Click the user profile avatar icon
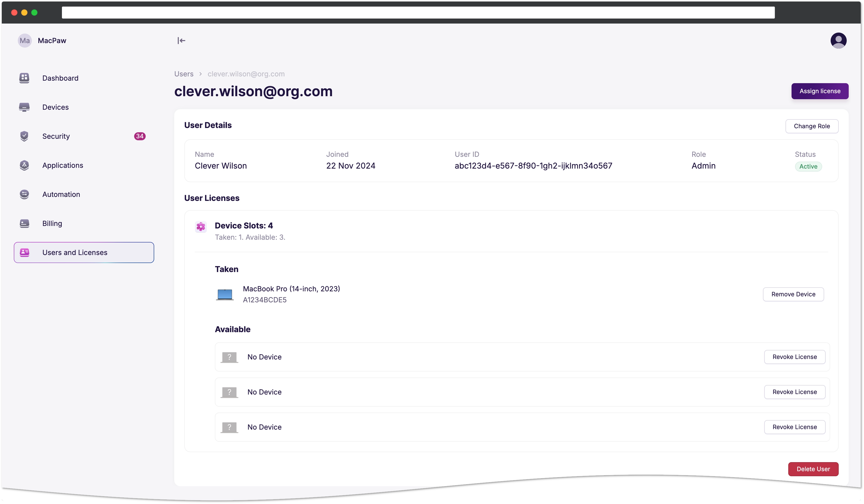The width and height of the screenshot is (864, 504). (x=839, y=40)
